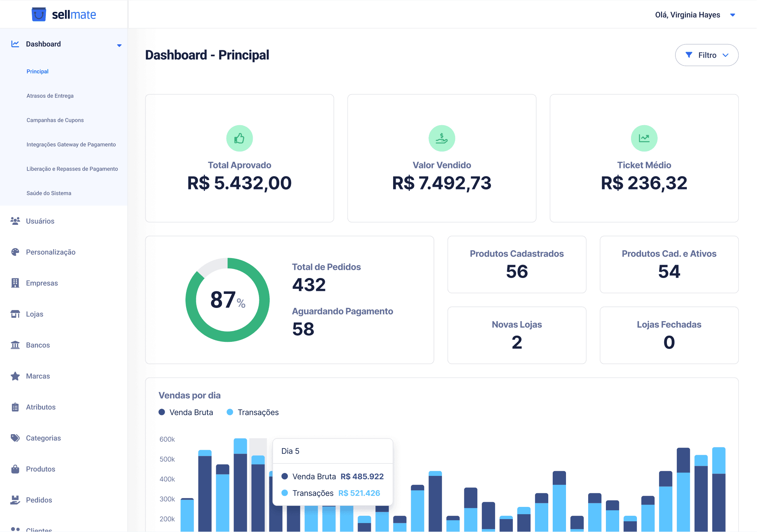This screenshot has height=532, width=757.
Task: Click the Marcas star icon
Action: (15, 376)
